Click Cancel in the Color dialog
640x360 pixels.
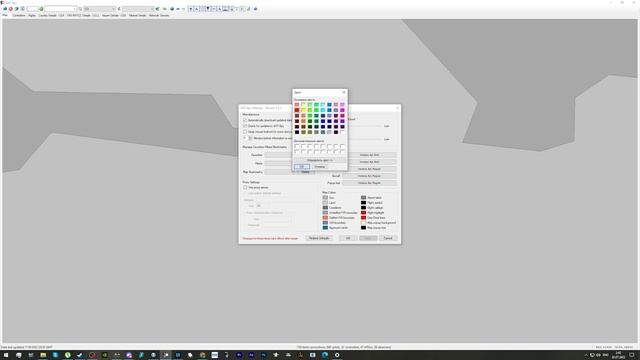(320, 167)
